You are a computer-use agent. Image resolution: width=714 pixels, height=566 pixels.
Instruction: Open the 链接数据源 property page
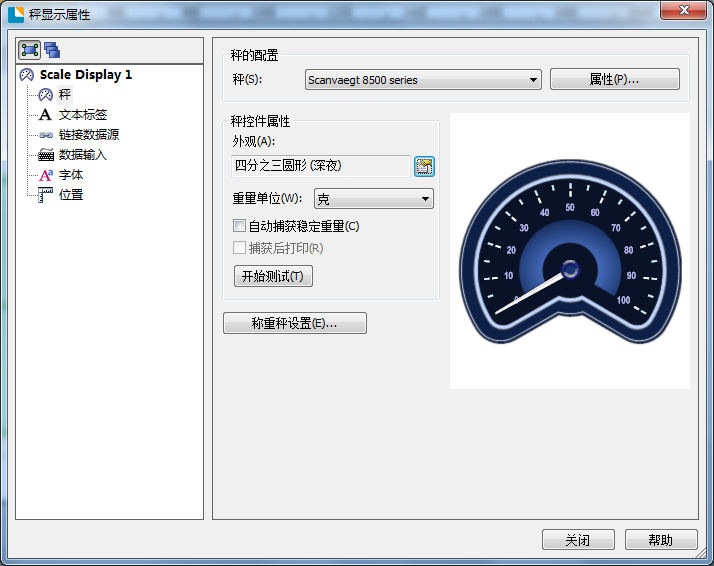click(x=88, y=135)
